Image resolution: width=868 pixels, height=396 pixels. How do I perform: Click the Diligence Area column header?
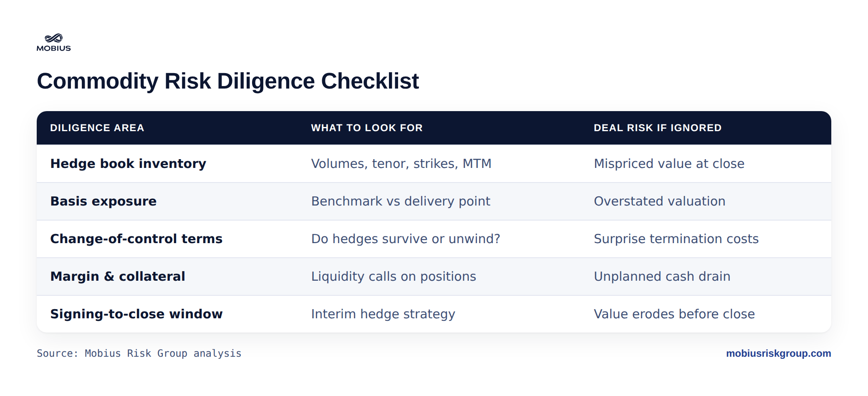coord(97,128)
